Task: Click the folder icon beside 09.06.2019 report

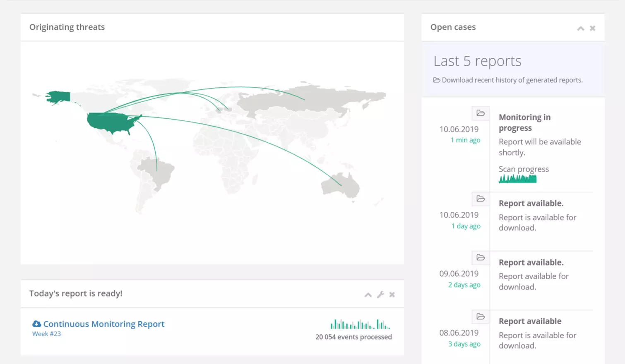Action: pos(481,257)
